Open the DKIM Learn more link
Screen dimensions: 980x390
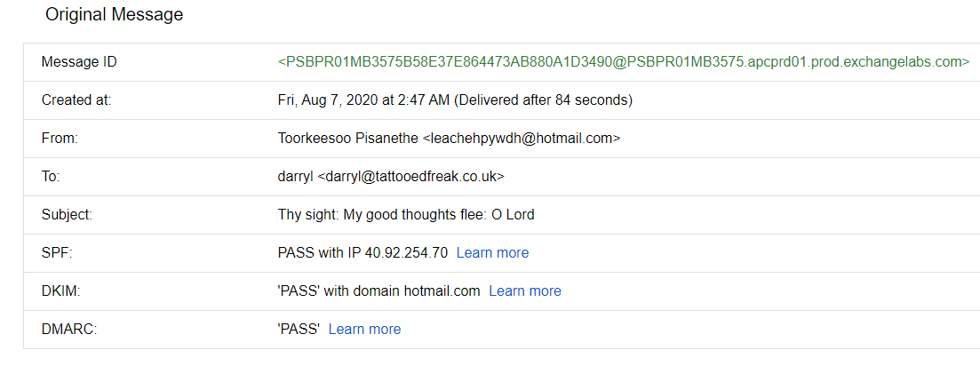[x=525, y=291]
